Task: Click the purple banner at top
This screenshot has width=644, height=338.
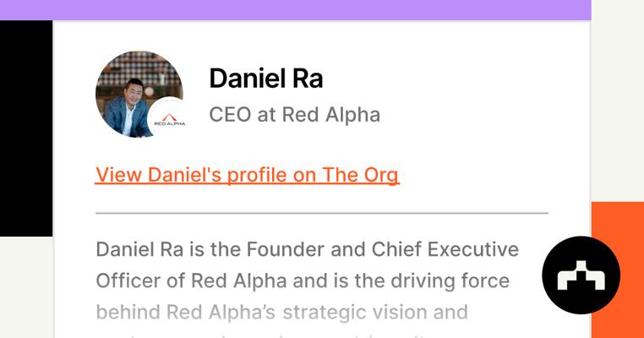Action: [x=295, y=9]
